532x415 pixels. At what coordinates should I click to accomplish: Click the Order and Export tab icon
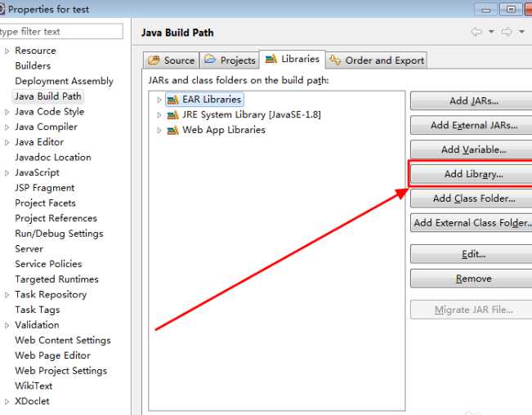335,60
